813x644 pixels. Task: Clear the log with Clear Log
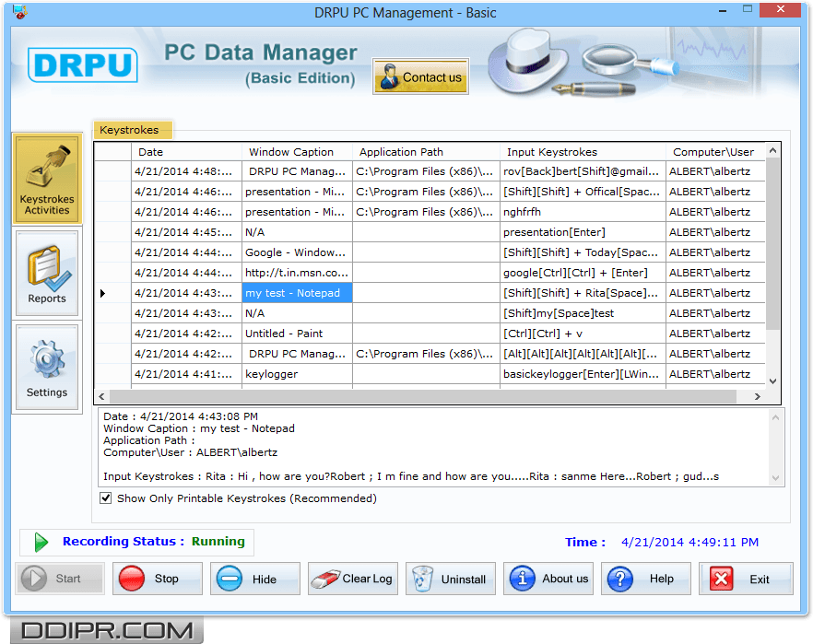coord(352,579)
